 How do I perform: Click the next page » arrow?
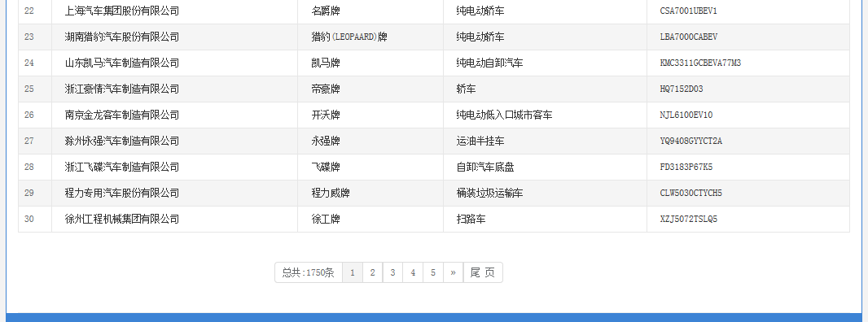[x=453, y=272]
